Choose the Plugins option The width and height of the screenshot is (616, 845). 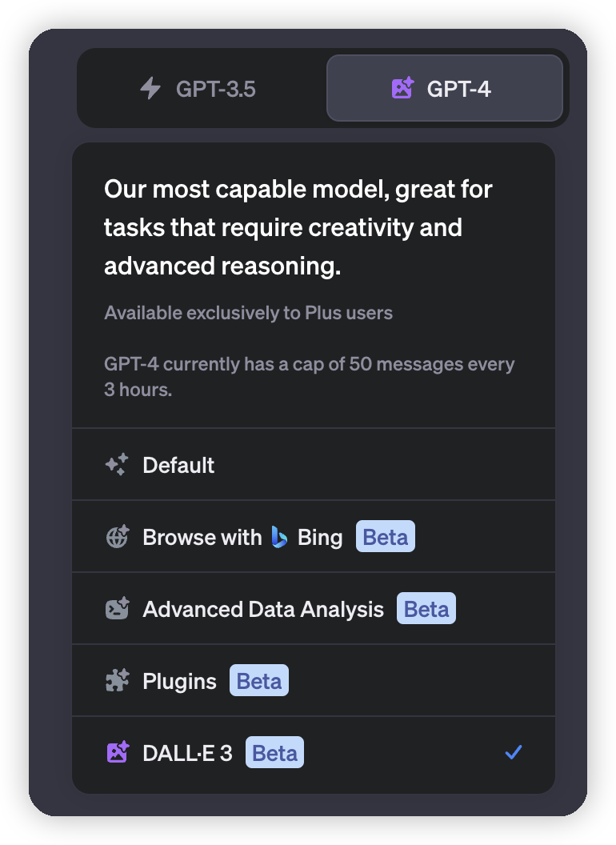click(313, 681)
